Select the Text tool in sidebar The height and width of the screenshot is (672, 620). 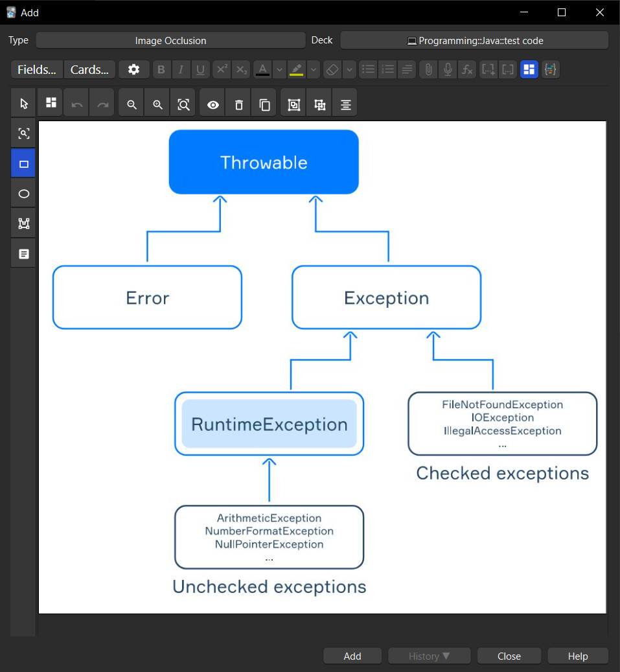pos(23,254)
